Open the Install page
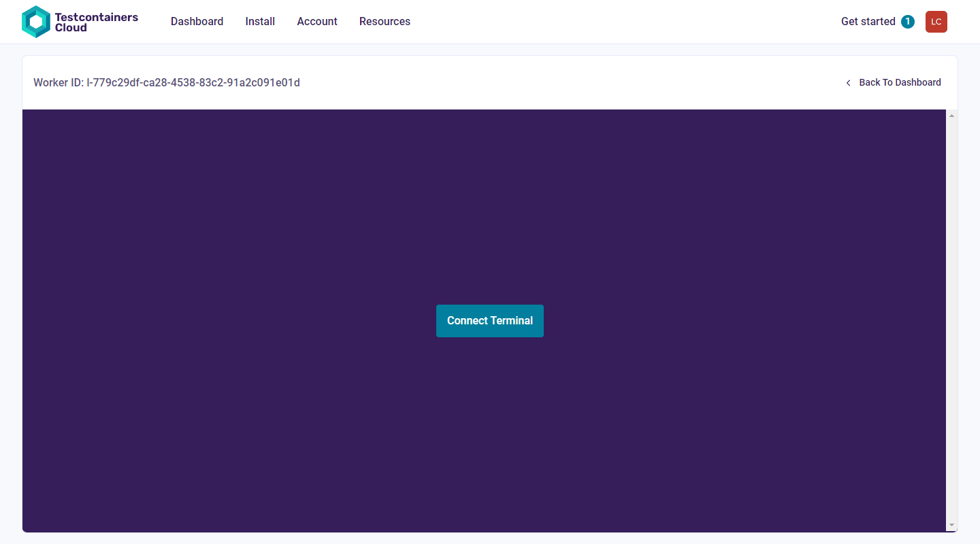The image size is (980, 544). [260, 21]
